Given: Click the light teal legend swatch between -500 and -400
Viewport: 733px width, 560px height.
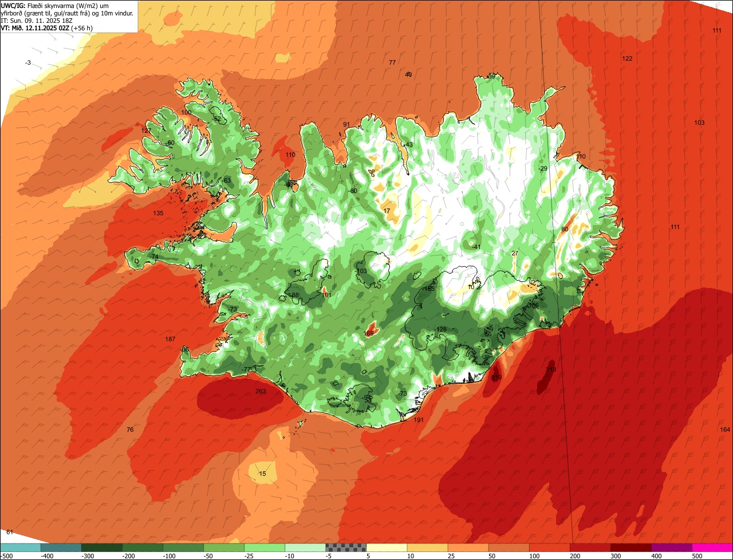Looking at the screenshot, I should 20,547.
